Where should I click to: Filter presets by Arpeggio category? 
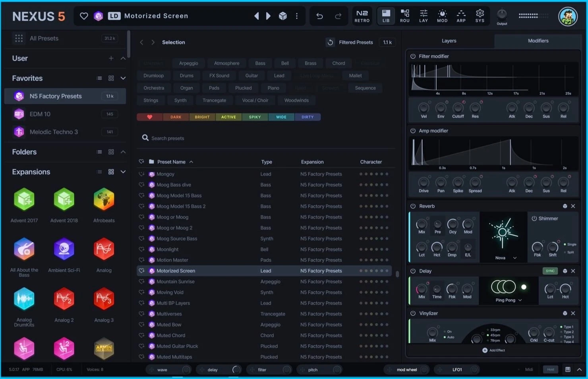point(188,63)
